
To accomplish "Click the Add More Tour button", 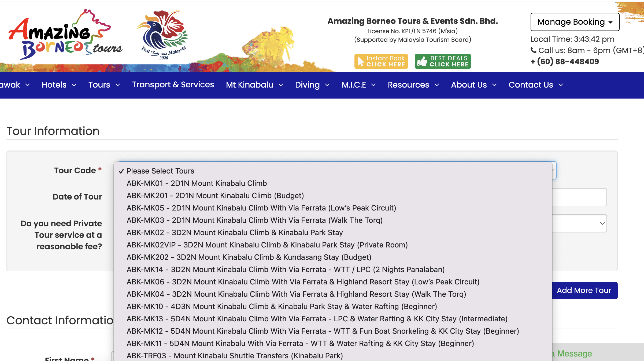I will (x=584, y=291).
